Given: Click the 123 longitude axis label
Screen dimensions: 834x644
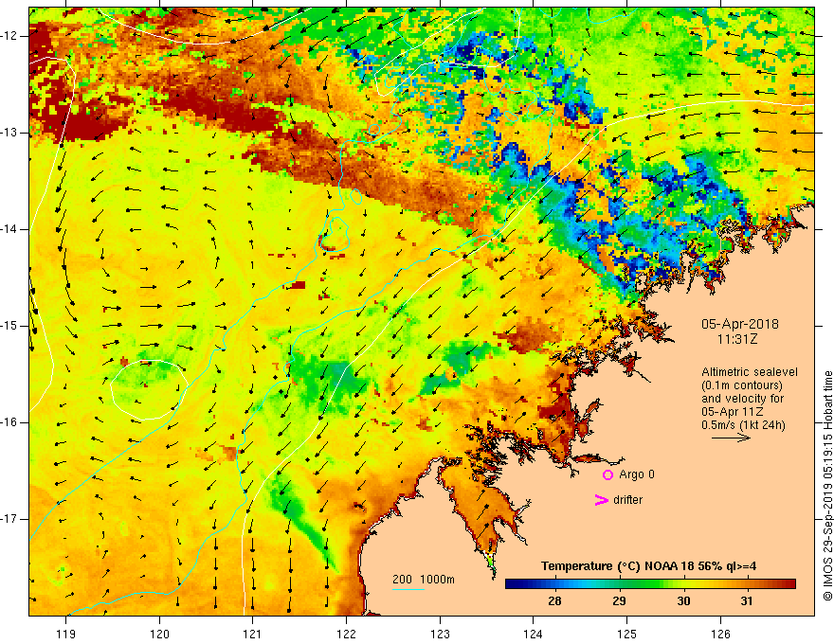Looking at the screenshot, I should 440,634.
